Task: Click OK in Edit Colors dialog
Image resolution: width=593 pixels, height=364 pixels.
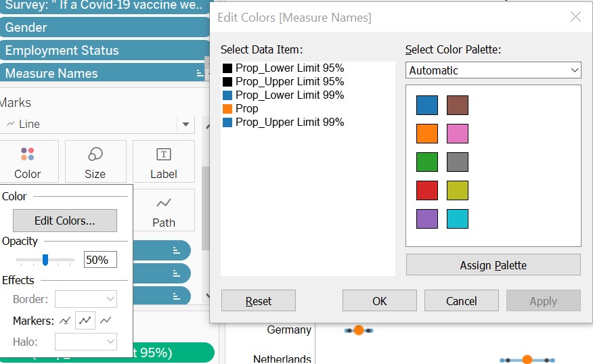Action: [379, 301]
